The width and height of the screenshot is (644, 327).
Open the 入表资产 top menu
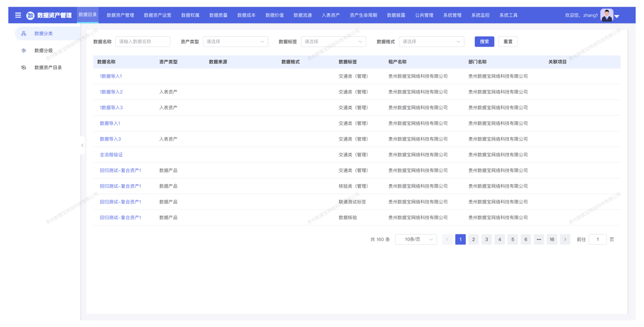[x=331, y=15]
